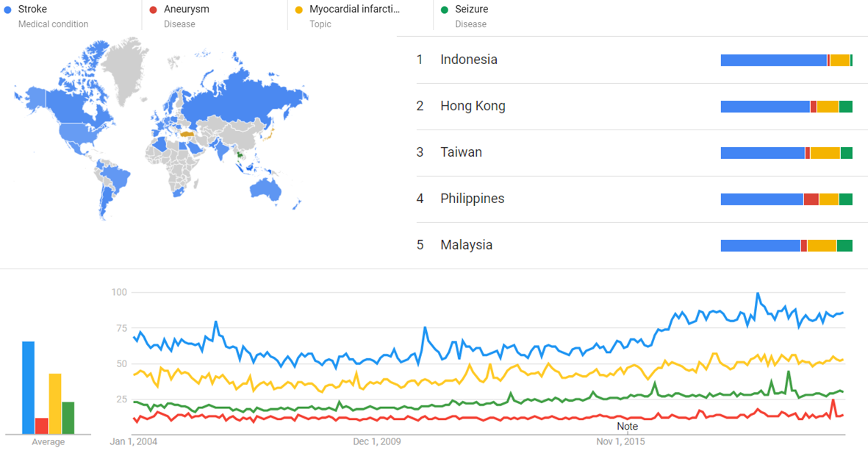
Task: Click Malaysia's stacked comparison bar
Action: click(786, 246)
